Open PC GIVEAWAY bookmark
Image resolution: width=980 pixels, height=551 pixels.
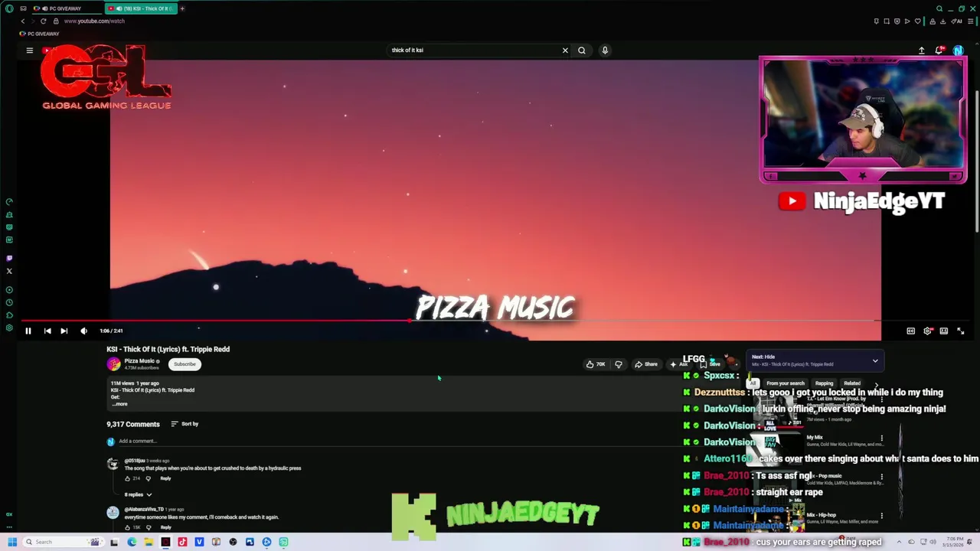pyautogui.click(x=39, y=34)
